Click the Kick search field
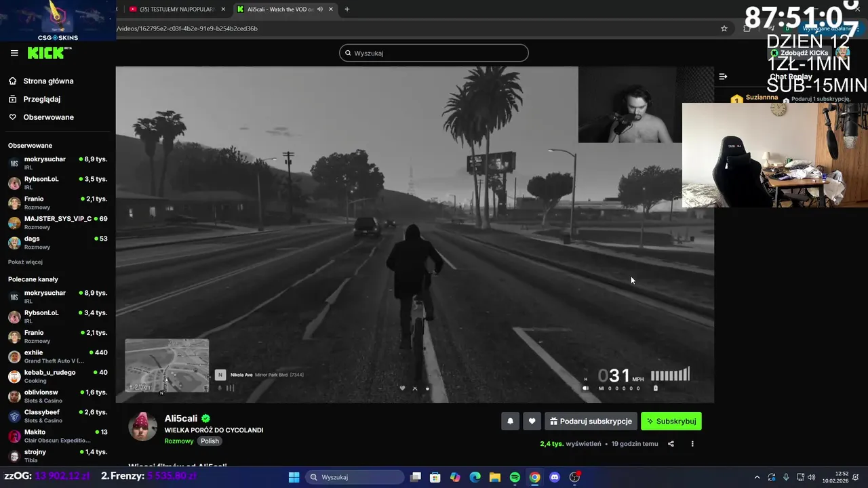The height and width of the screenshot is (488, 868). 434,53
